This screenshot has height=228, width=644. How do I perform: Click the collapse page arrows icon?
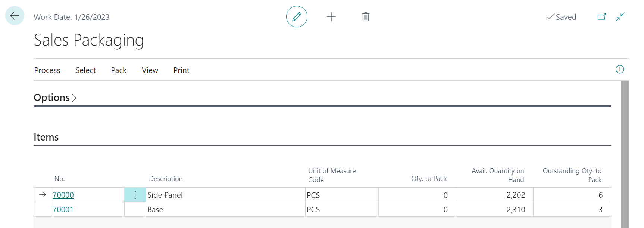click(x=620, y=17)
